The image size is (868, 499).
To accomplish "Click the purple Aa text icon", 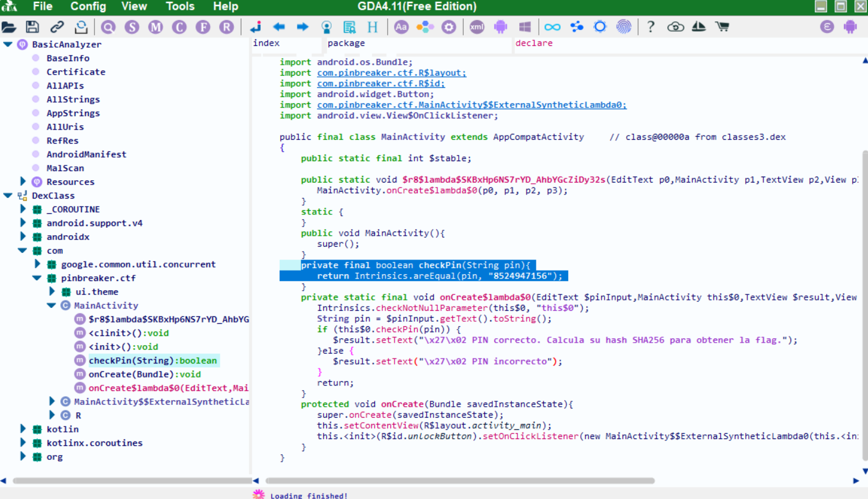I will point(401,27).
